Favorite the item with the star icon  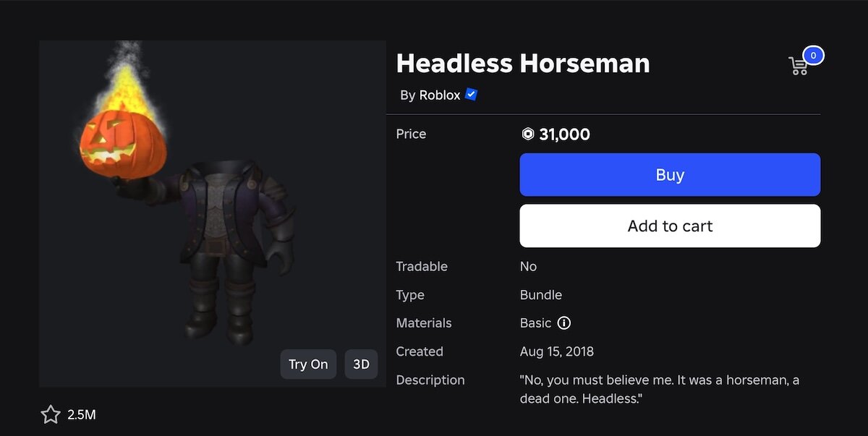[x=50, y=414]
